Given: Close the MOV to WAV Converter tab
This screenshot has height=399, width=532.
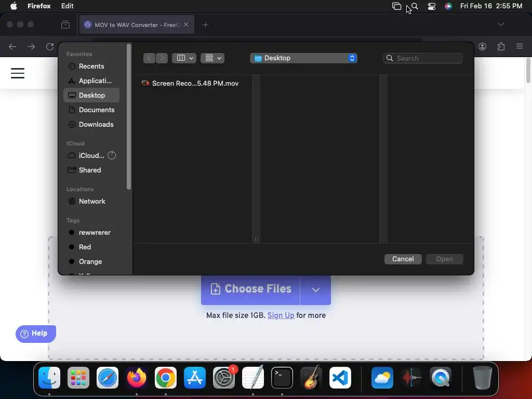Looking at the screenshot, I should tap(186, 24).
